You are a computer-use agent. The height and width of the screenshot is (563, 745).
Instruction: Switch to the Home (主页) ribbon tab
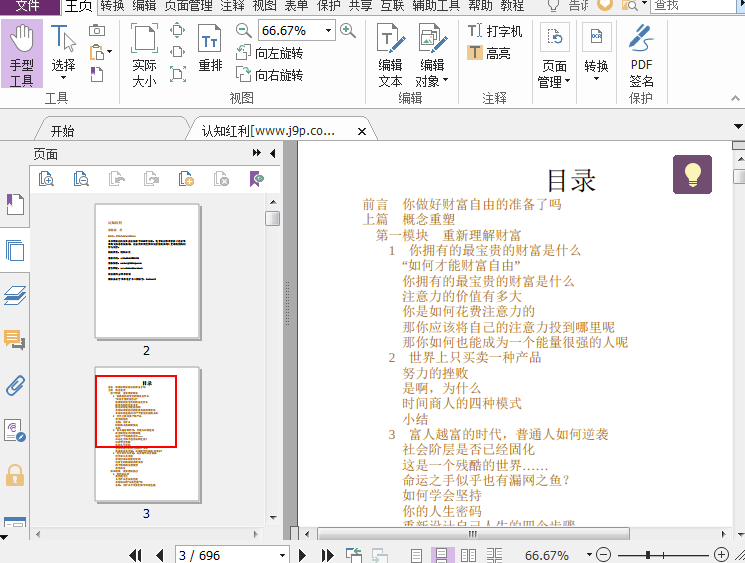78,6
